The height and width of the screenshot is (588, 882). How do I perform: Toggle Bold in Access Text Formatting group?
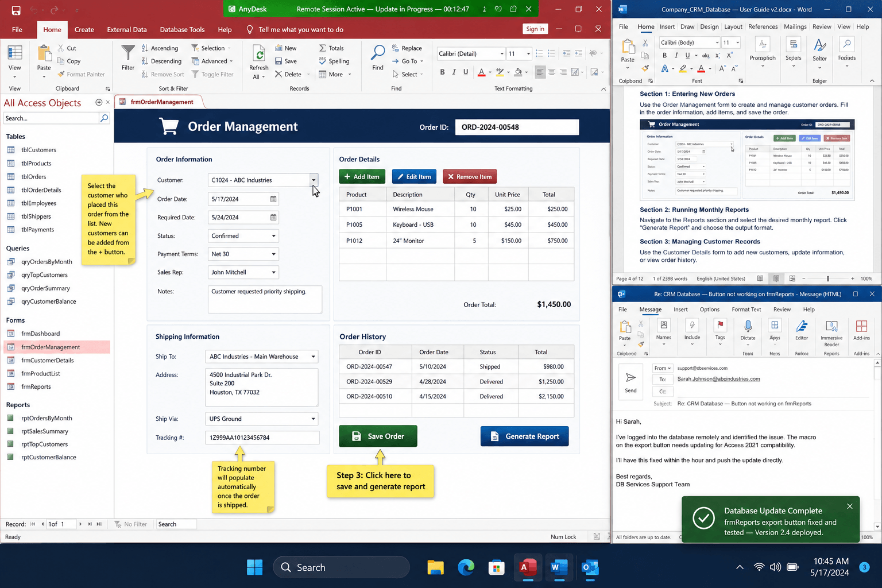[442, 72]
